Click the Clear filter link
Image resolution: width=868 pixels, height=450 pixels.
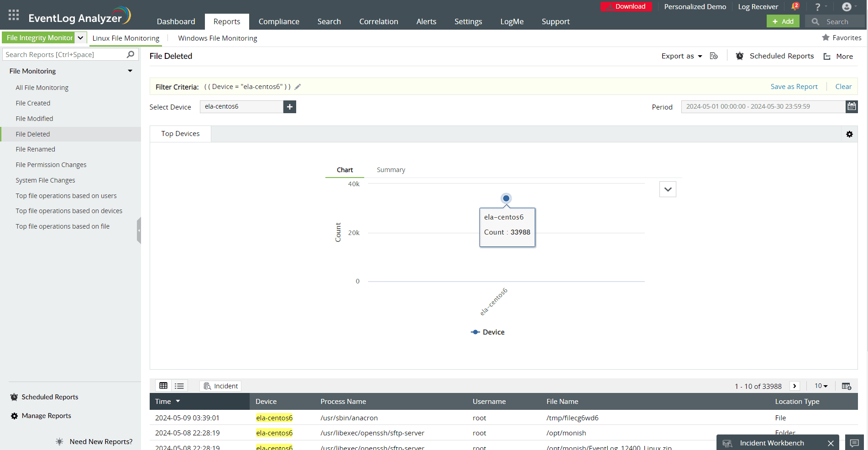point(843,87)
